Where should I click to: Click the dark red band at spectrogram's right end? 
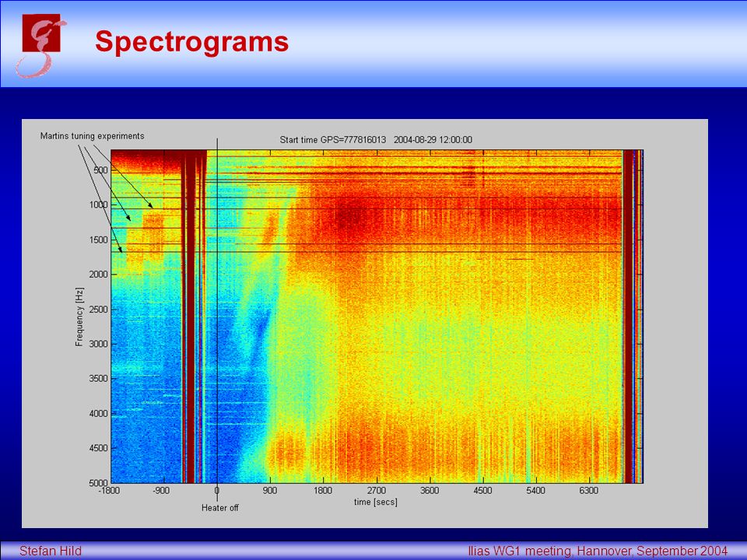click(x=629, y=317)
